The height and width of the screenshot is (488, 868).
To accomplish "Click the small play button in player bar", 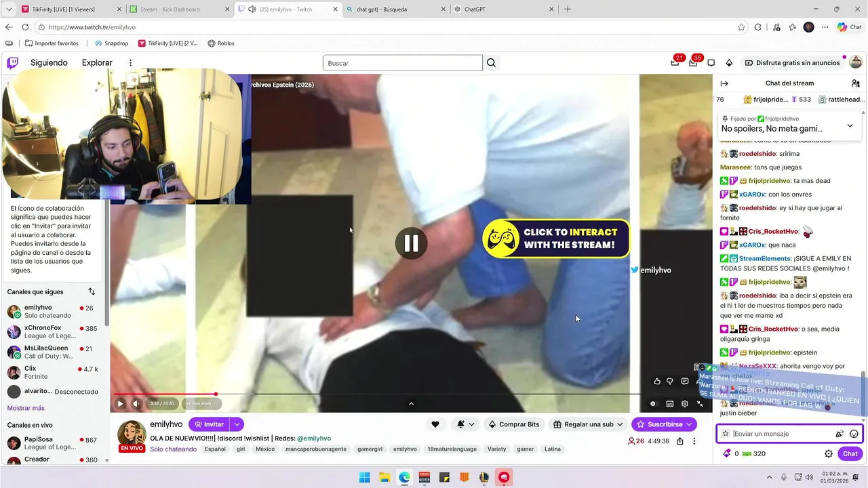I will pos(121,403).
